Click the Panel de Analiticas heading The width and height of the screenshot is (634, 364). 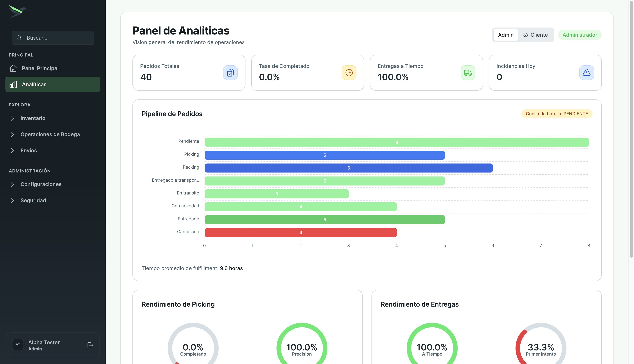click(181, 31)
